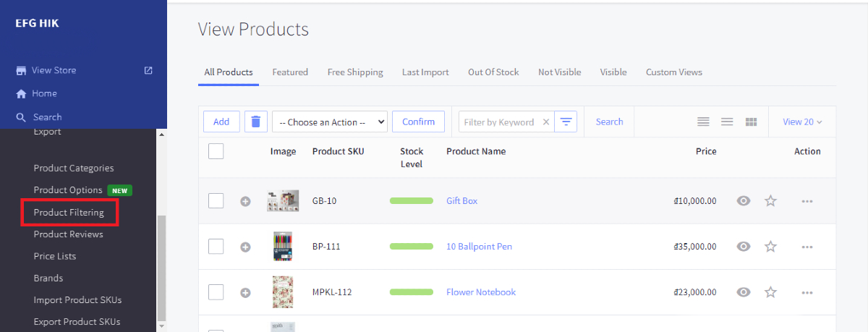Open View Store external link icon
This screenshot has height=332, width=868.
148,70
